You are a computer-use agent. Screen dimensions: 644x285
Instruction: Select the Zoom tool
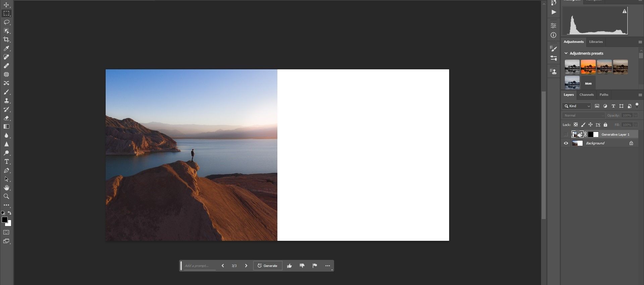pyautogui.click(x=6, y=196)
